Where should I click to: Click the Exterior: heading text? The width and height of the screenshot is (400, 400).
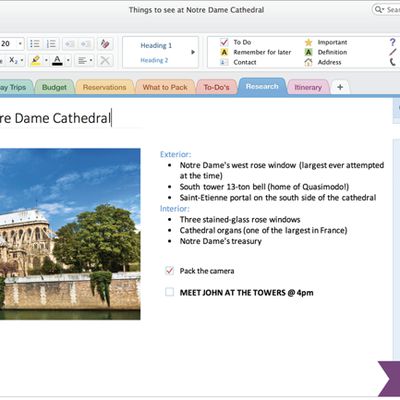click(175, 154)
